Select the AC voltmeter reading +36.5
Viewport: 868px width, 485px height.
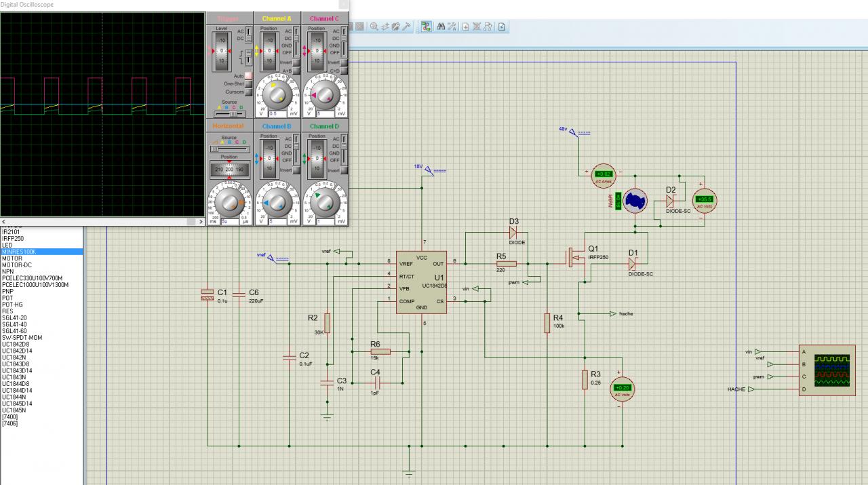(705, 200)
